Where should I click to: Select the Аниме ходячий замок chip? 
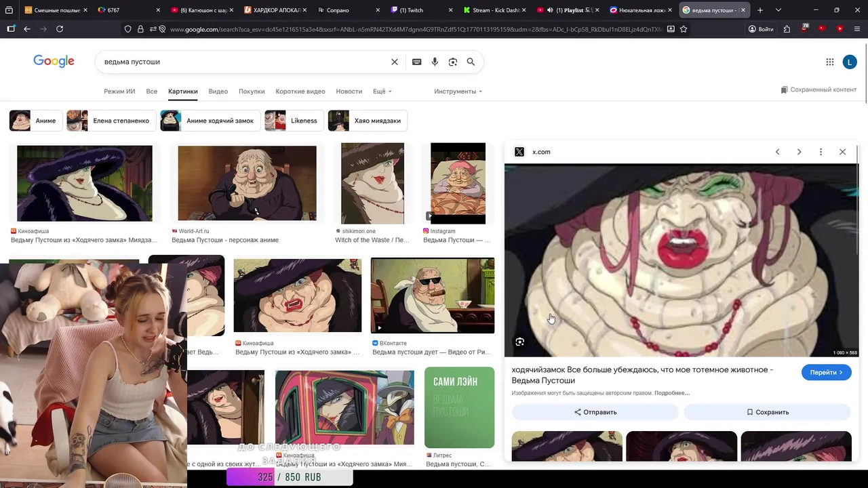tap(210, 121)
